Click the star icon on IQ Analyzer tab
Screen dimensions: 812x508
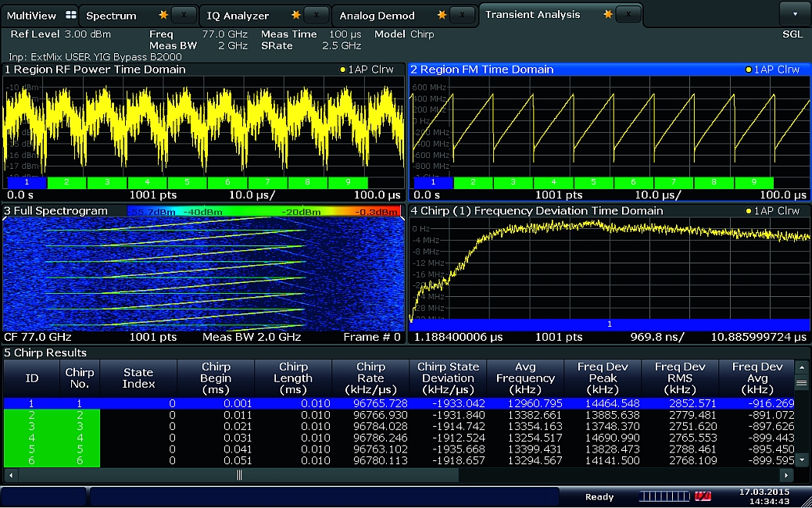coord(295,16)
